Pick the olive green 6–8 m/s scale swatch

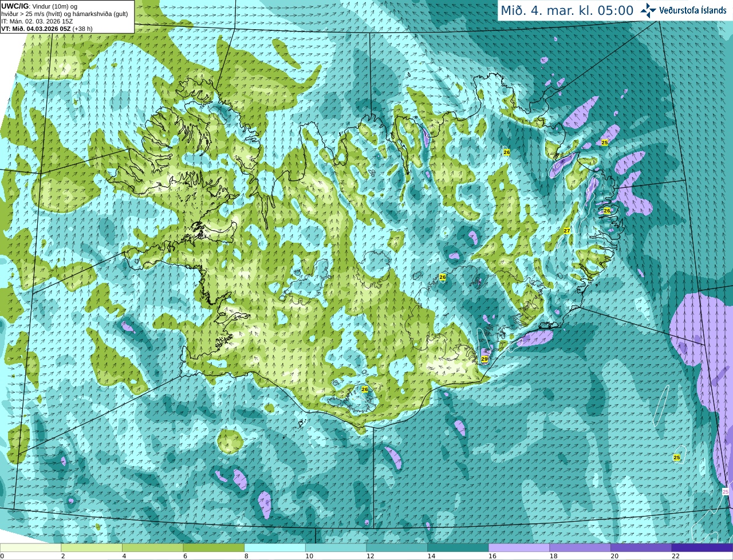214,548
